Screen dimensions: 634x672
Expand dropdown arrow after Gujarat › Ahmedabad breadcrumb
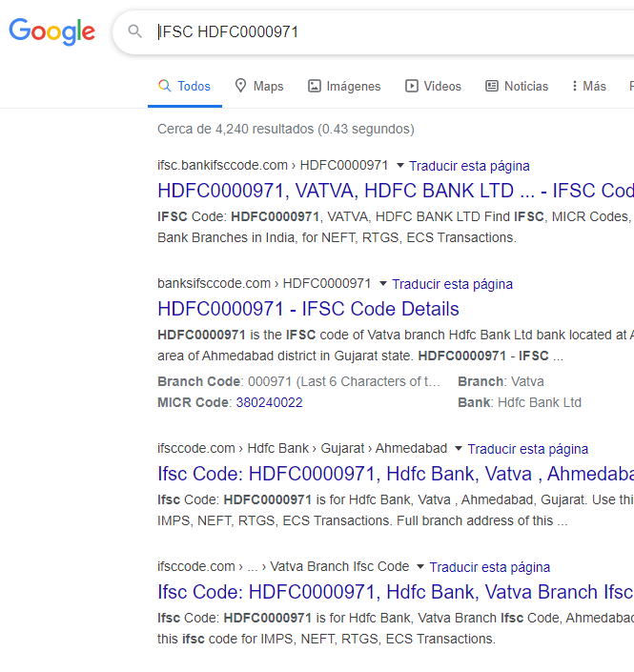pyautogui.click(x=459, y=448)
